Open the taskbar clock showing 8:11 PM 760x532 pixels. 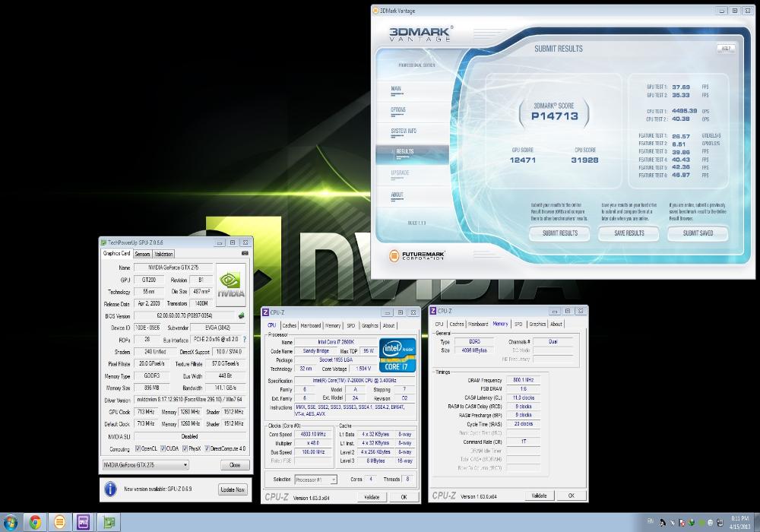click(739, 522)
